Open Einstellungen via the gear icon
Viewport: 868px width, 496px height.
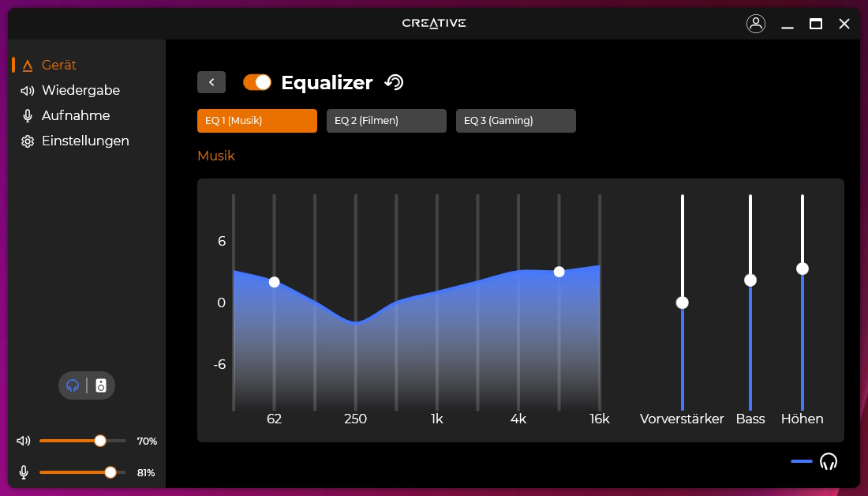28,141
